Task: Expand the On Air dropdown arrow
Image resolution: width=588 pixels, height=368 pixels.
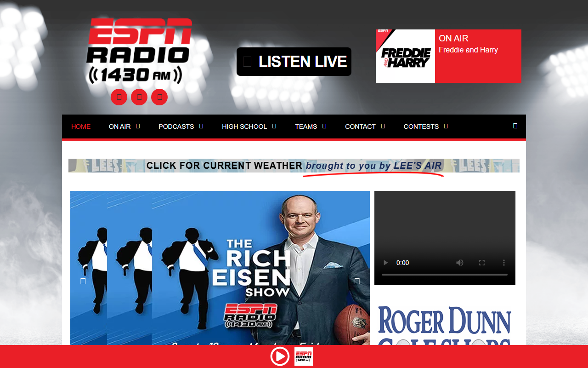Action: (138, 126)
